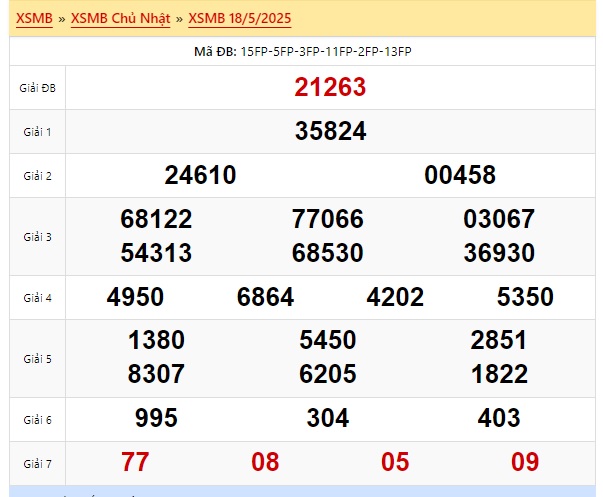Viewport: 603px width, 497px height.
Task: Select the Giải 6 number 403
Action: point(499,418)
